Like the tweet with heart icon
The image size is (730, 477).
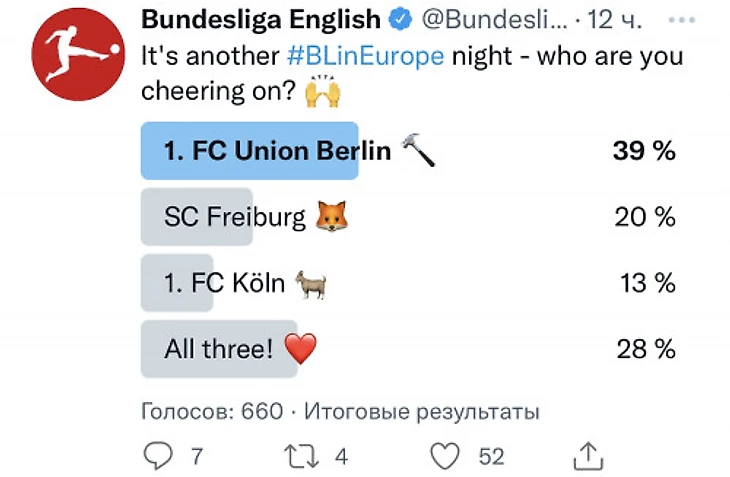coord(443,456)
